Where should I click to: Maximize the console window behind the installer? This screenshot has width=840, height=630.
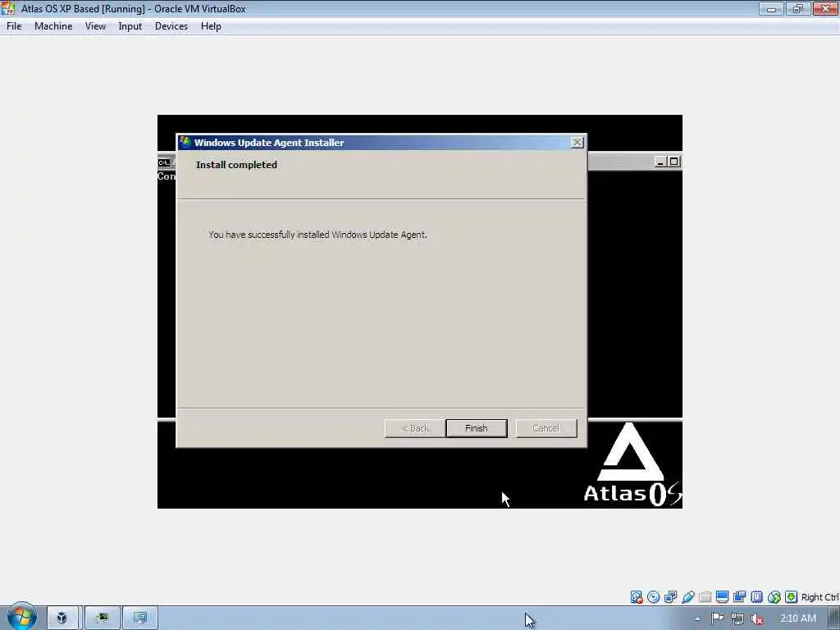point(674,162)
